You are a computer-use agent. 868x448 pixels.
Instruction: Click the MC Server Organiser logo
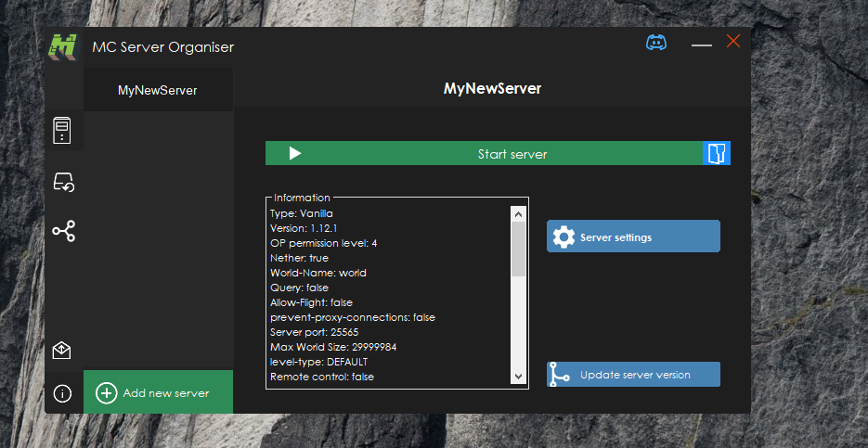tap(63, 45)
